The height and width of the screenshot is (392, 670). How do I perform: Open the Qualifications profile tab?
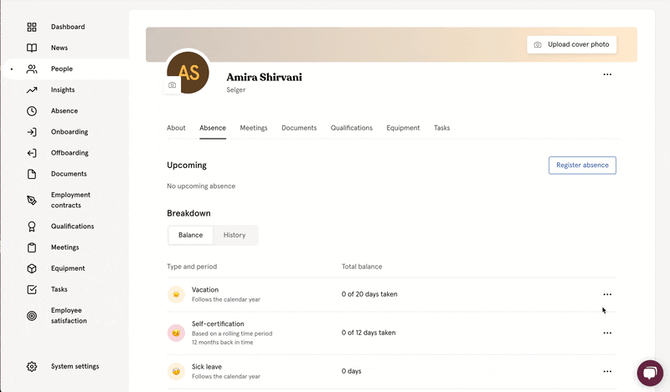coord(352,128)
